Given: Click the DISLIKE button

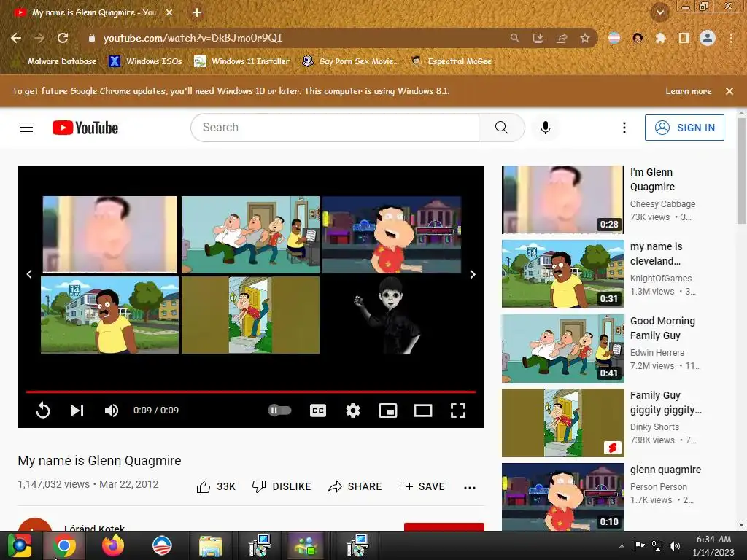Looking at the screenshot, I should [282, 486].
